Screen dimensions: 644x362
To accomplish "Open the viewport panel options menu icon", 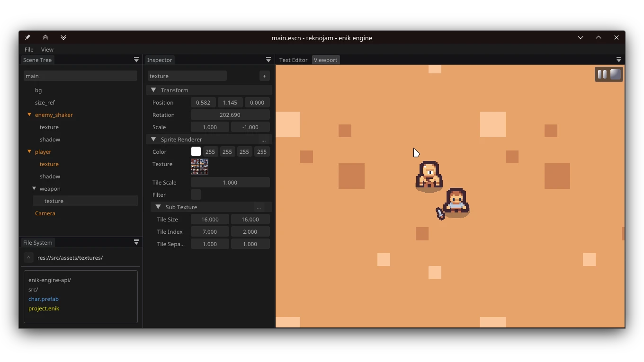I will [x=618, y=60].
